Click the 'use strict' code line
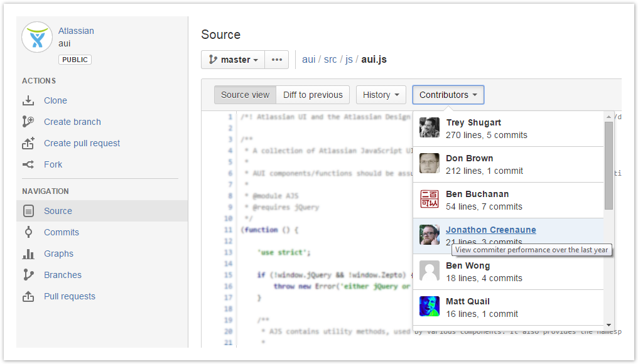The width and height of the screenshot is (638, 364). [x=284, y=252]
